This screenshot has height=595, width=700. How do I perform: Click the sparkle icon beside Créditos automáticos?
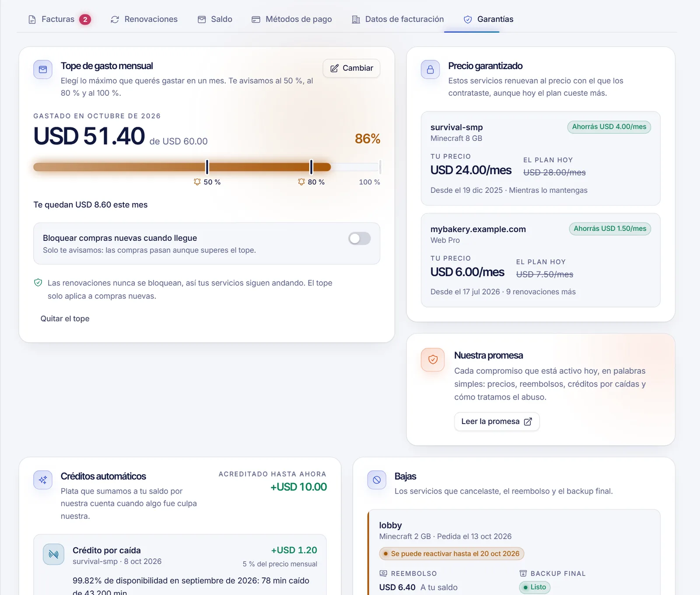[43, 480]
